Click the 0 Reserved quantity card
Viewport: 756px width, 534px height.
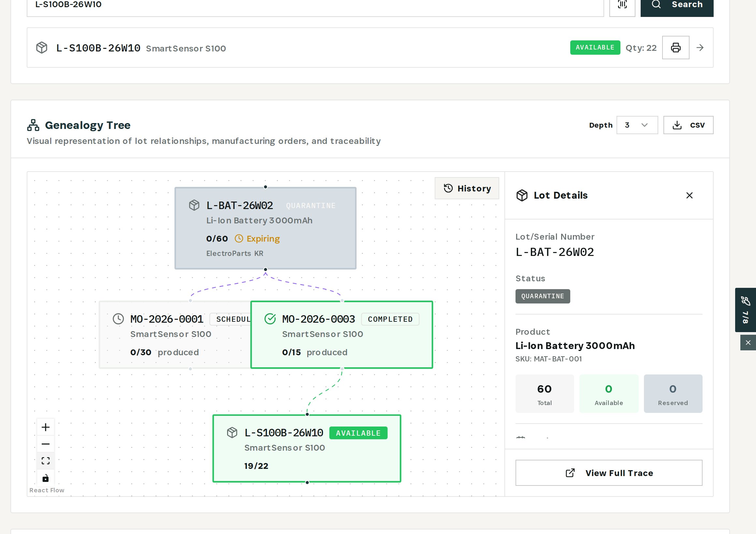(673, 394)
